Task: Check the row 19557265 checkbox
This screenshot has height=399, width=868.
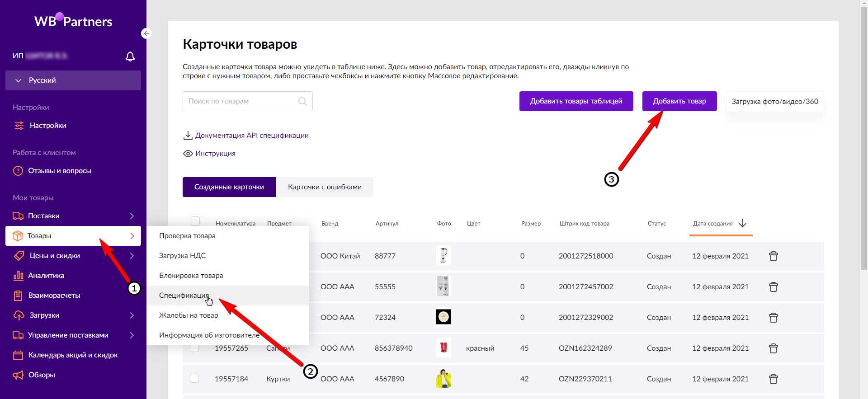Action: [x=194, y=348]
